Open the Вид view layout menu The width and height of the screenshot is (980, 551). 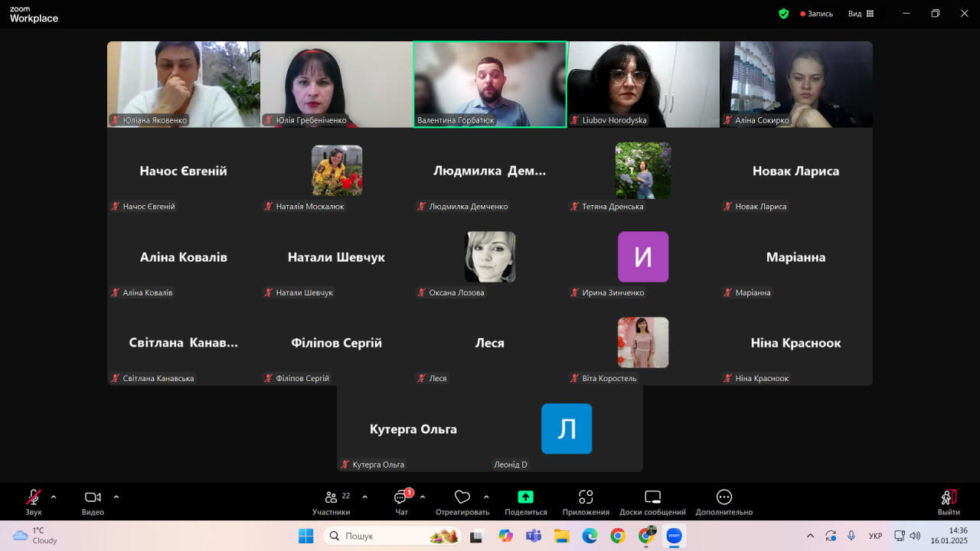[861, 14]
